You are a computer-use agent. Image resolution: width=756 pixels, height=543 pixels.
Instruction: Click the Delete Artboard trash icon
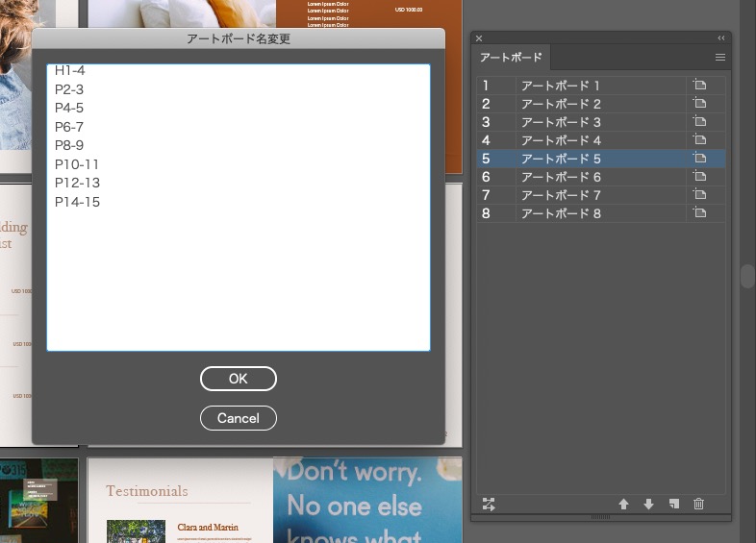click(698, 504)
